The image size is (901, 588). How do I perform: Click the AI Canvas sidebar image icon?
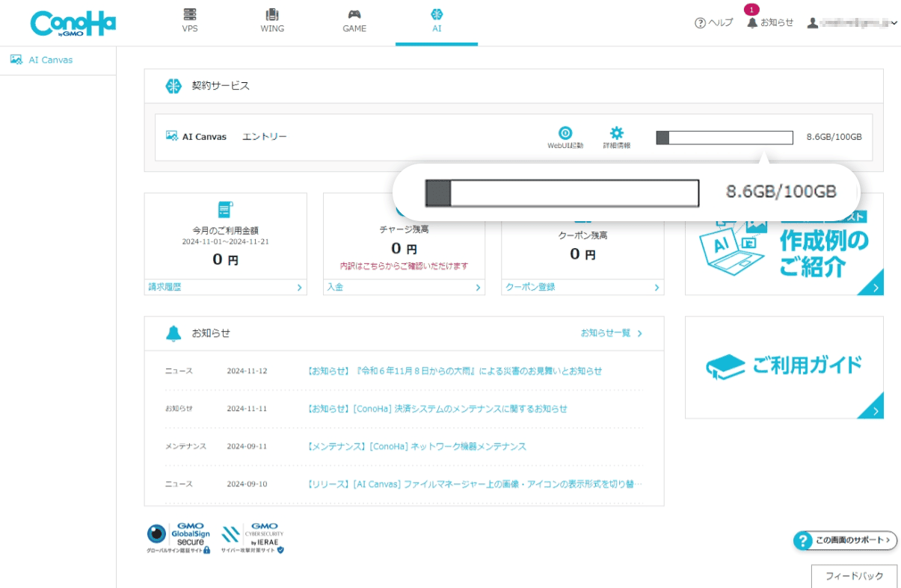click(x=16, y=60)
